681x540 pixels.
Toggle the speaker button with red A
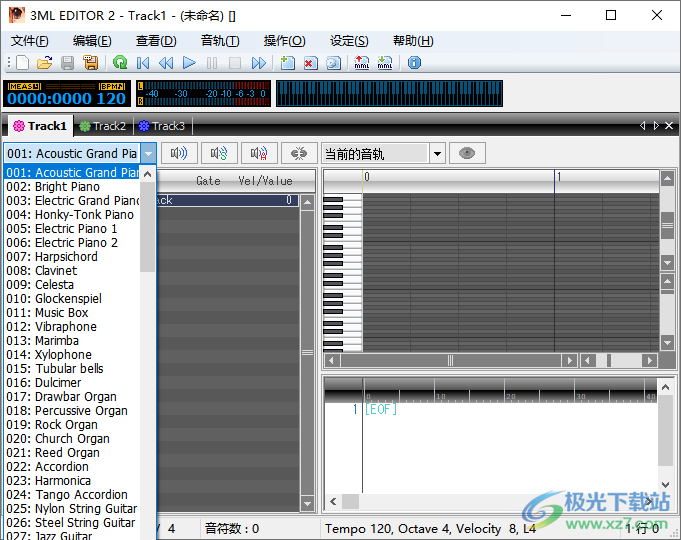click(259, 153)
